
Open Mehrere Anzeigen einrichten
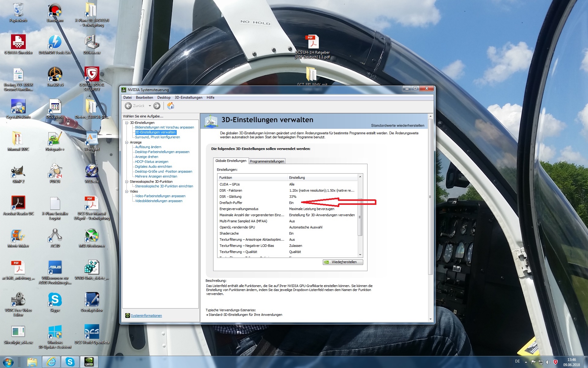pos(156,176)
